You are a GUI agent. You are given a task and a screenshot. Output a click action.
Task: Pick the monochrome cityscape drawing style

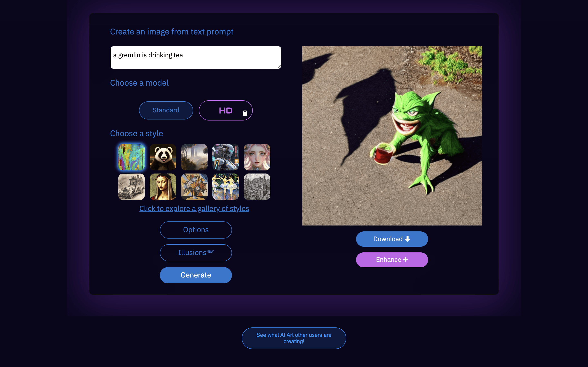[x=257, y=187]
